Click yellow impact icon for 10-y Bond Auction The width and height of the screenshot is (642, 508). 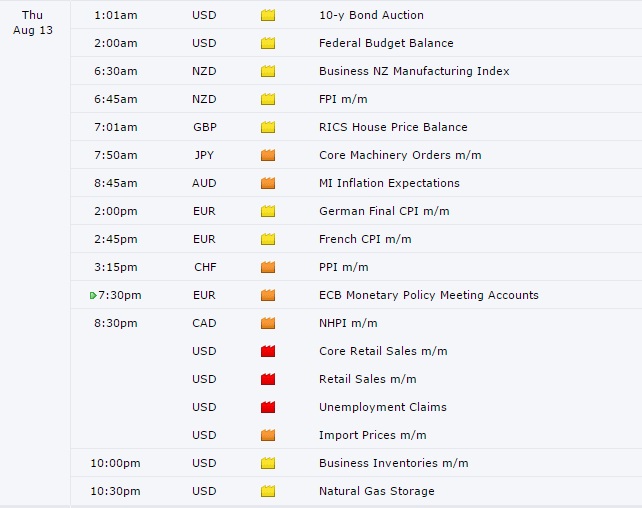[x=268, y=16]
